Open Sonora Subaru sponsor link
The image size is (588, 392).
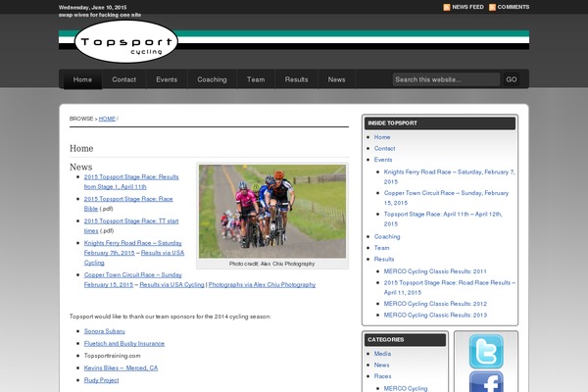[104, 331]
